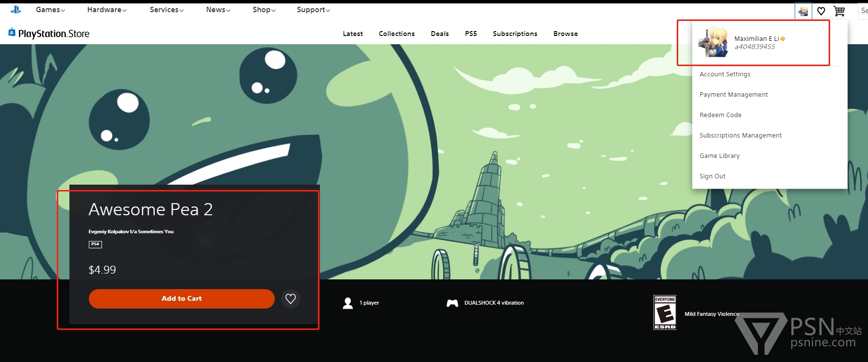This screenshot has width=868, height=362.
Task: Select Sign Out in profile menu
Action: (712, 176)
